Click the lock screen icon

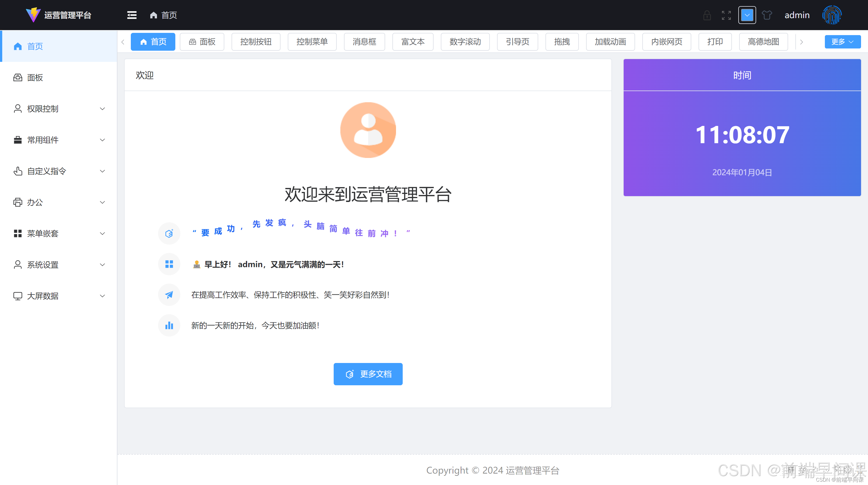(x=707, y=15)
